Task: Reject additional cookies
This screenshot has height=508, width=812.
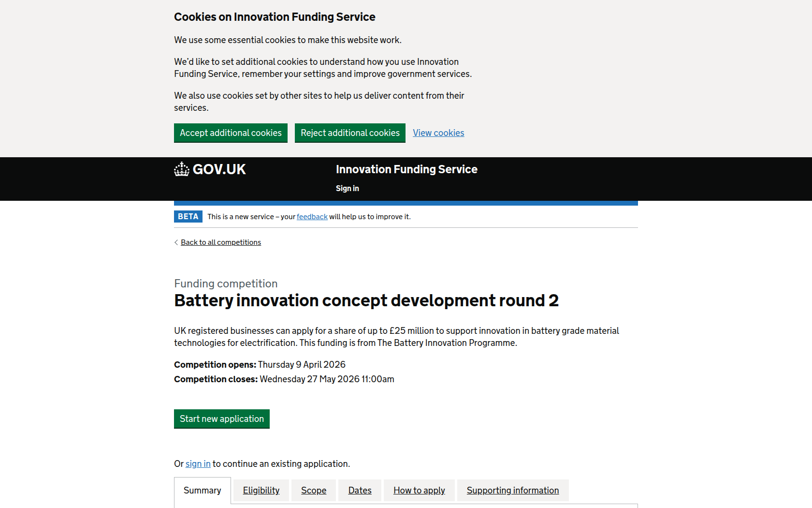Action: click(x=350, y=133)
